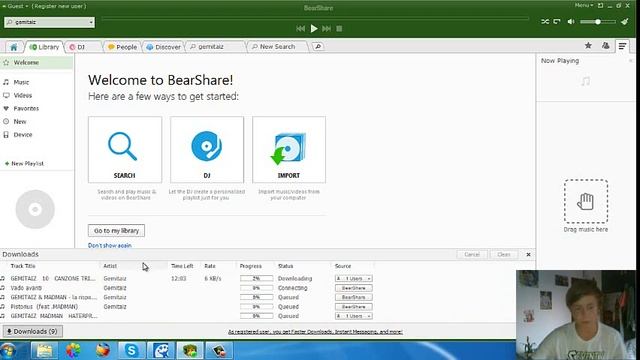Open Firefox from the taskbar
Screen dimensions: 640x360
click(x=102, y=351)
